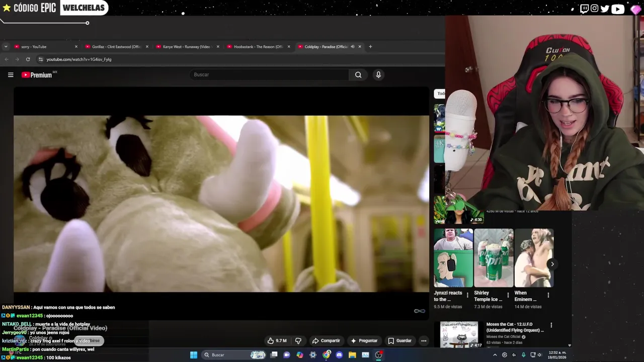
Task: Switch to 'sorry - YouTube' tab
Action: tap(46, 47)
